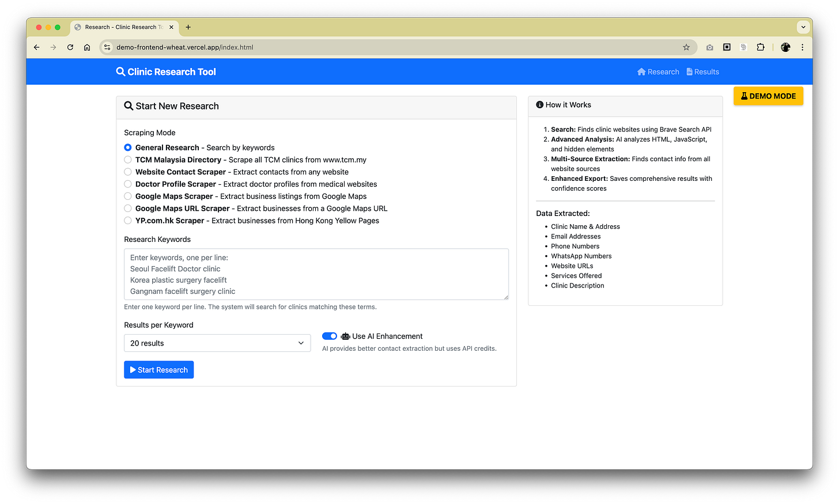Open the Results per Keyword dropdown
This screenshot has height=504, width=839.
tap(217, 343)
